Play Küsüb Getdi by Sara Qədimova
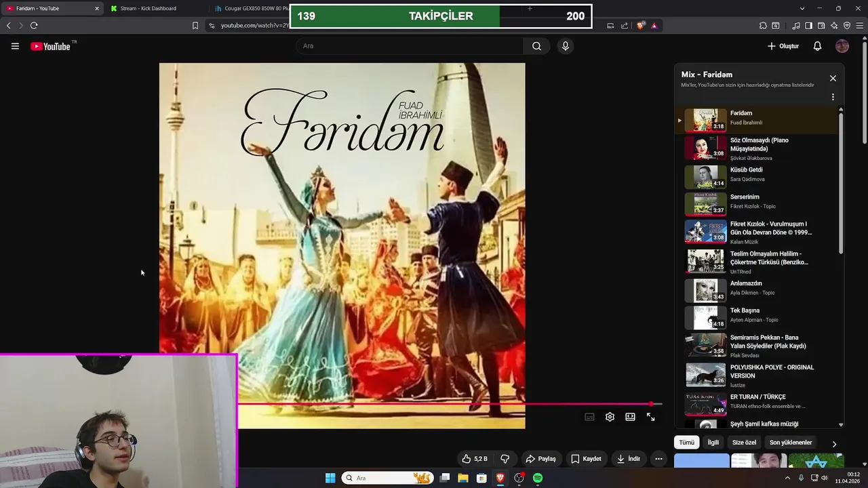Screen dimensions: 868x488 tap(758, 176)
